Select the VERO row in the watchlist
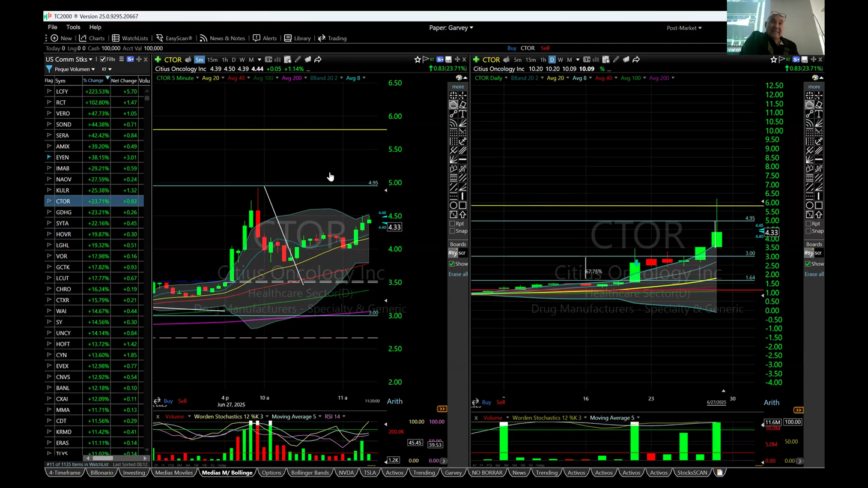 [62, 113]
